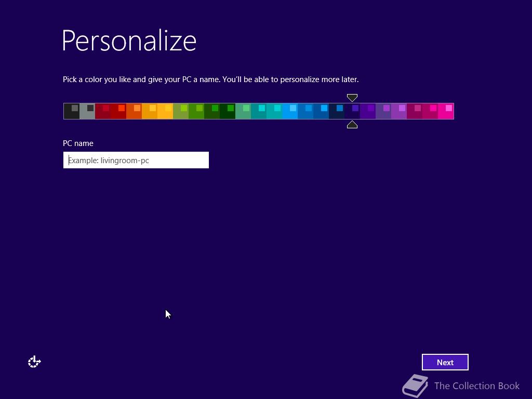Click the downward arrow marker above the palette
This screenshot has width=532, height=399.
pos(352,98)
